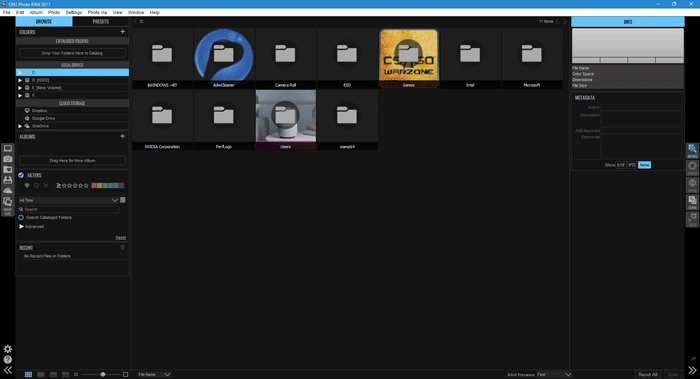Image resolution: width=700 pixels, height=379 pixels.
Task: Open the File menu
Action: tap(6, 12)
